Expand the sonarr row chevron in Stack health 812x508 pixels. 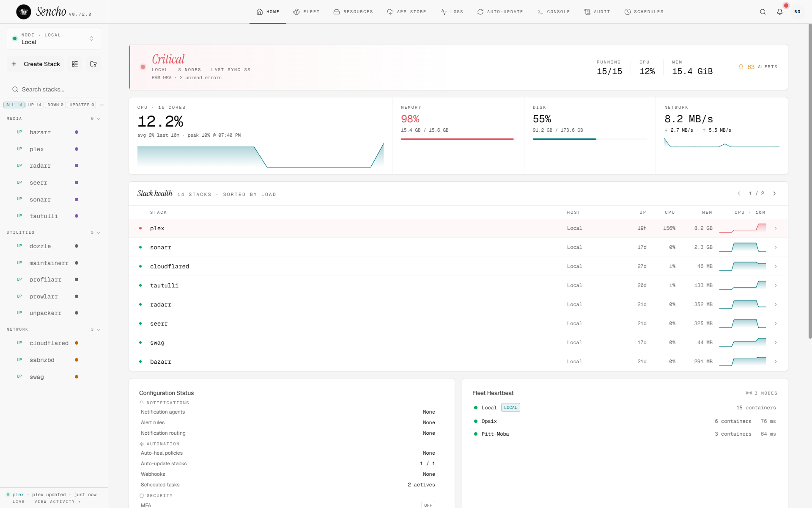tap(776, 247)
